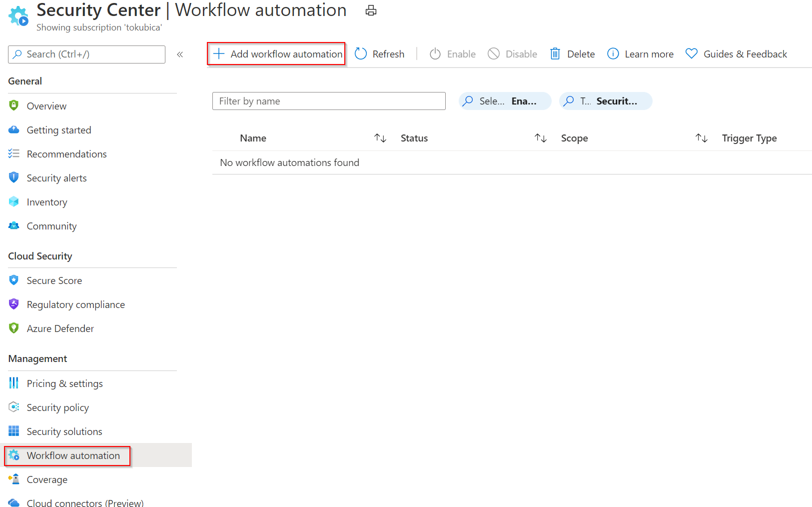Collapse the sidebar with the double chevron

[180, 54]
